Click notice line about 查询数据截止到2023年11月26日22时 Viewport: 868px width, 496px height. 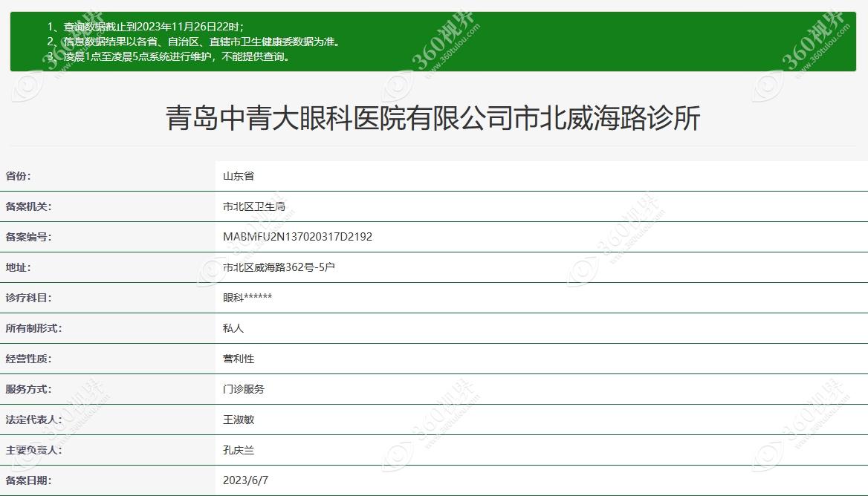click(x=145, y=27)
